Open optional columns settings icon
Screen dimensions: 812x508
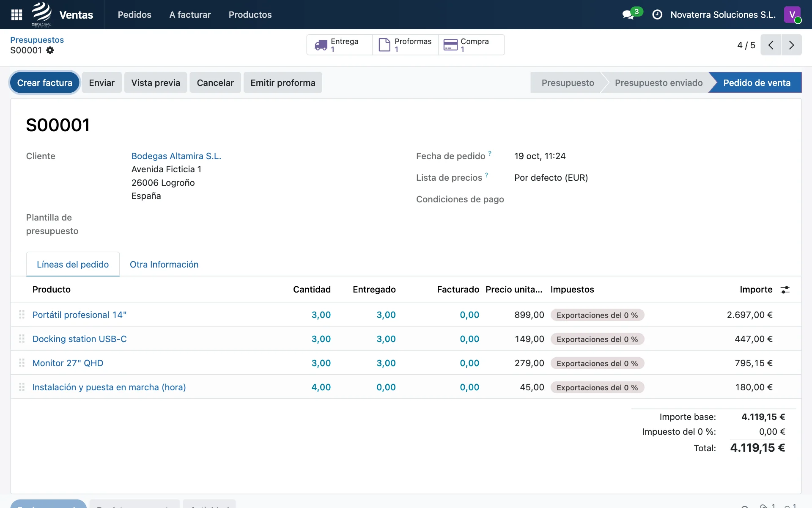785,290
